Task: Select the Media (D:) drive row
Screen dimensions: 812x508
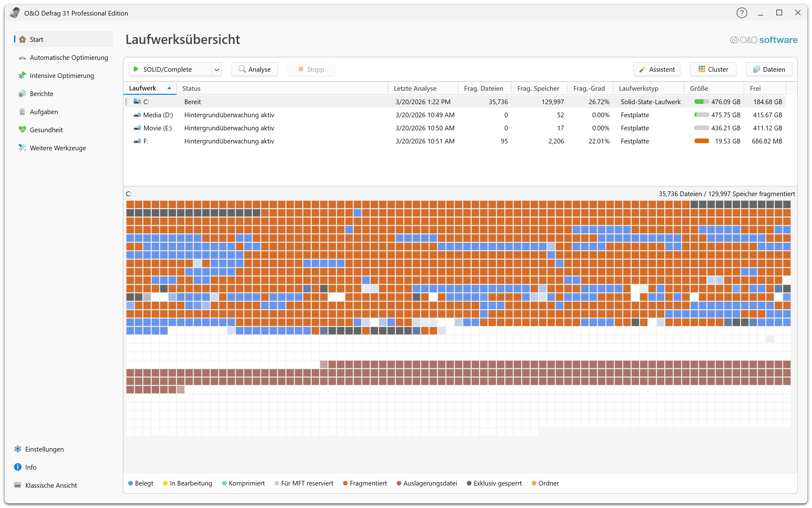Action: point(158,115)
